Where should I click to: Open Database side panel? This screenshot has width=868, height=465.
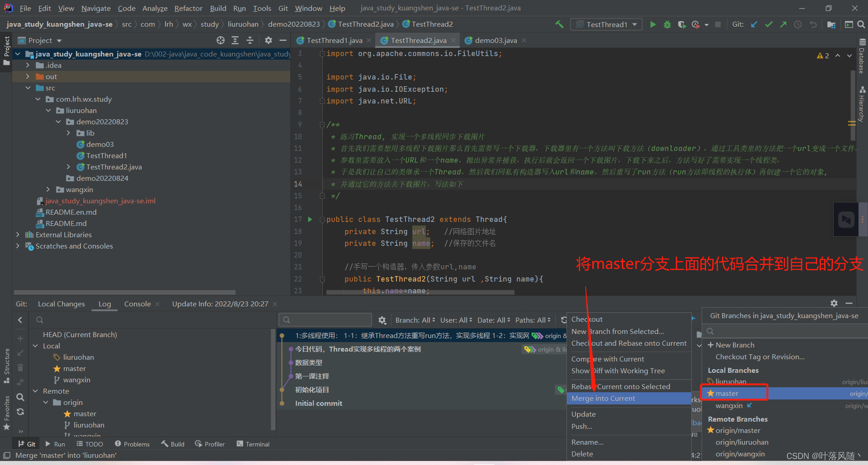click(862, 56)
